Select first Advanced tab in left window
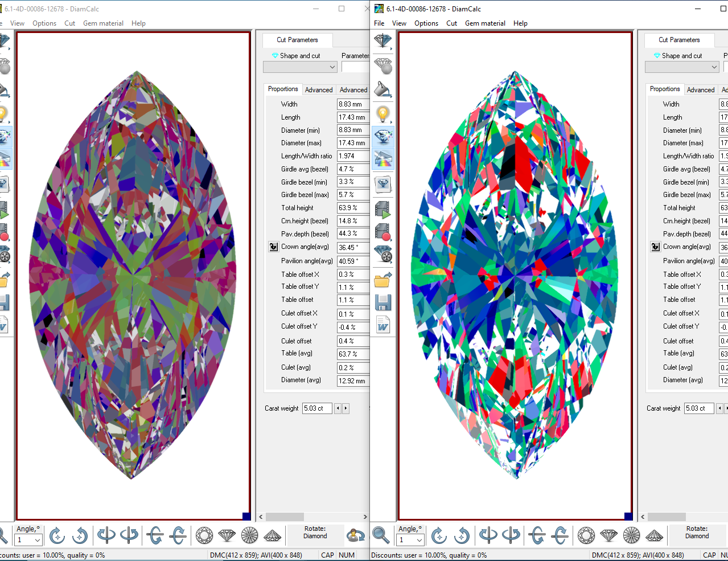 (x=319, y=90)
